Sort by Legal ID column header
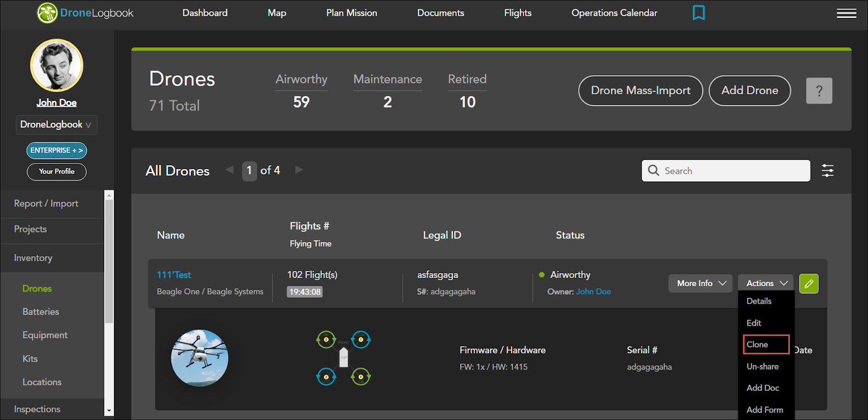Viewport: 868px width, 420px height. point(442,235)
